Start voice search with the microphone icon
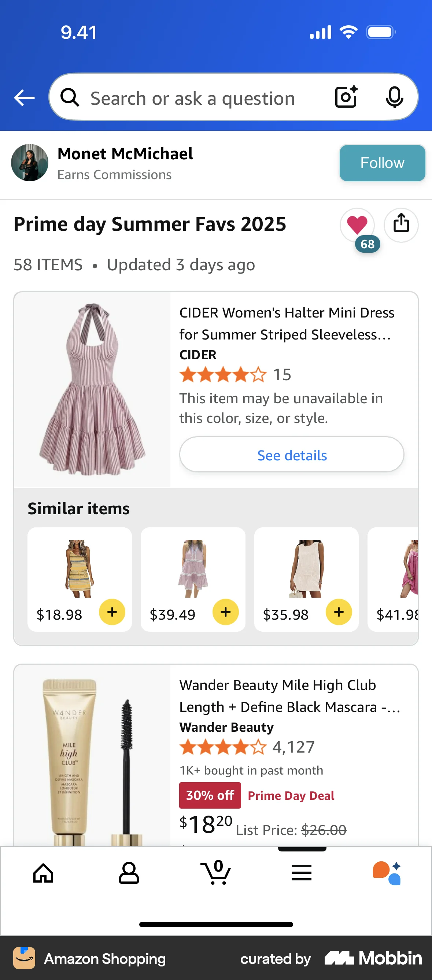 point(395,97)
